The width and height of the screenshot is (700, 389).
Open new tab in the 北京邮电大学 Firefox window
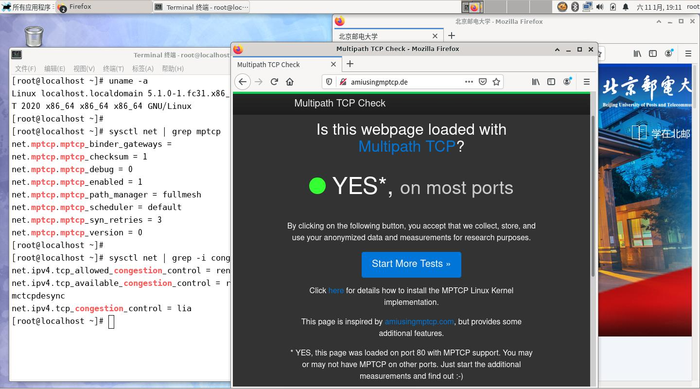[451, 35]
